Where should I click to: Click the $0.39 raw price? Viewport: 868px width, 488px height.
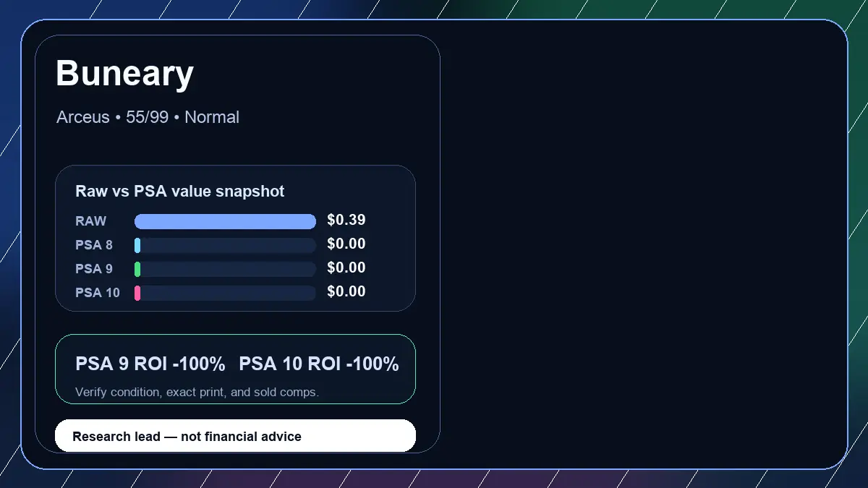coord(346,220)
